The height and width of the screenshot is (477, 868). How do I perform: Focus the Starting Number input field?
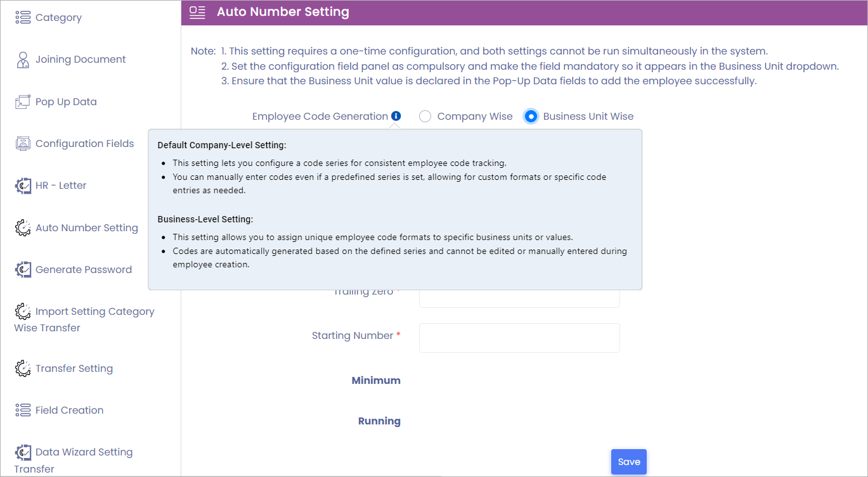[x=519, y=338]
